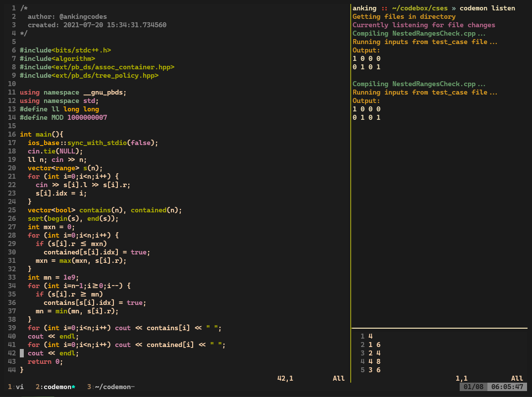Click line number 5 in test case pane
532x397 pixels.
pos(363,370)
